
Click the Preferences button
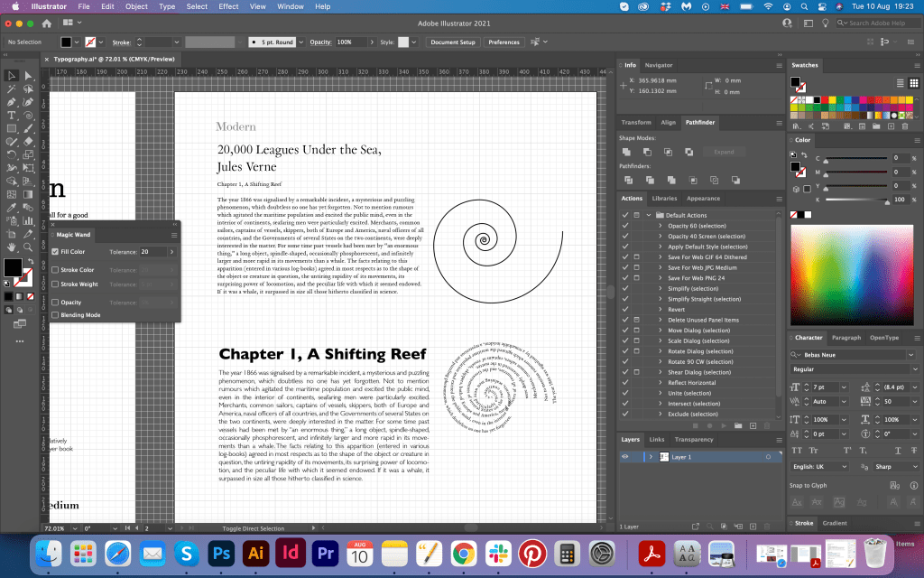[504, 42]
